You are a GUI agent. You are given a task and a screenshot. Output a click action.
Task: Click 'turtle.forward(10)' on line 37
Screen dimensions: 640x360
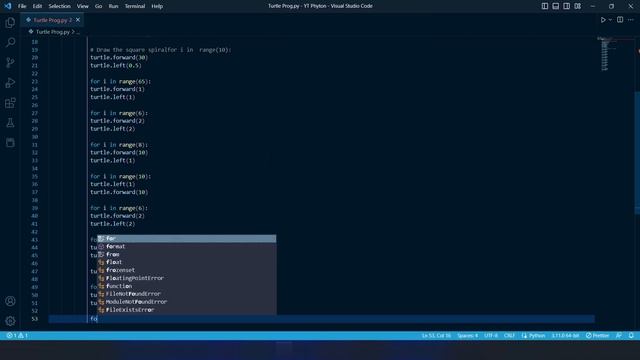coord(119,192)
